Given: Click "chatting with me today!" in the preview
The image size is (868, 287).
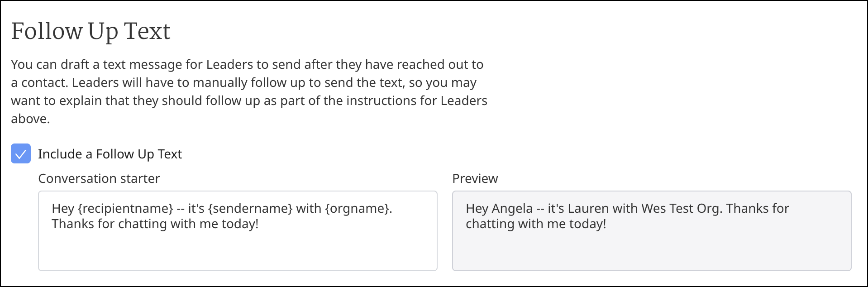Looking at the screenshot, I should tap(536, 224).
